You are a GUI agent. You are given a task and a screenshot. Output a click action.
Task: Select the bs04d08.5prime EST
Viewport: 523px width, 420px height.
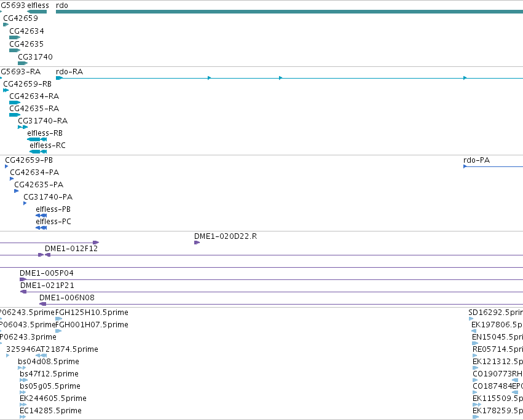tap(22, 368)
